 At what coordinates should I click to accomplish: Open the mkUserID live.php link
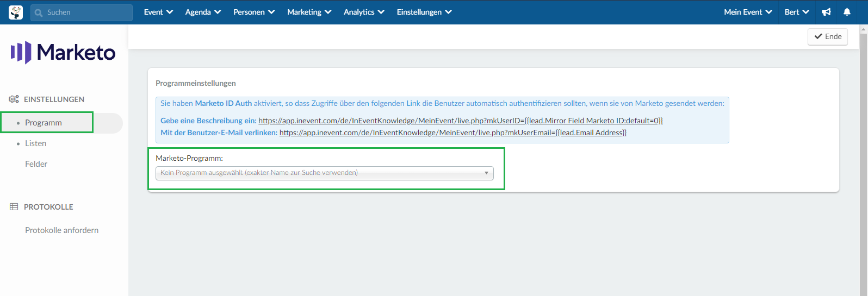[x=461, y=121]
